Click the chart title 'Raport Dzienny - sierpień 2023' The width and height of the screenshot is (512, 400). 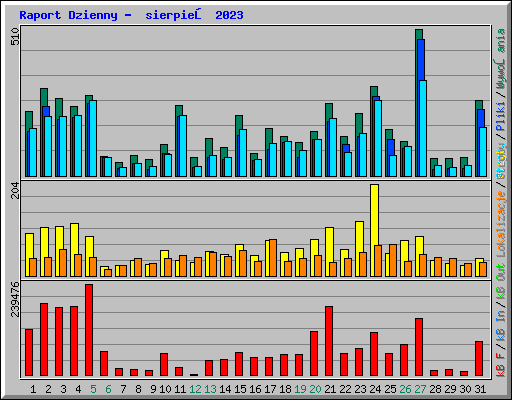(x=131, y=15)
